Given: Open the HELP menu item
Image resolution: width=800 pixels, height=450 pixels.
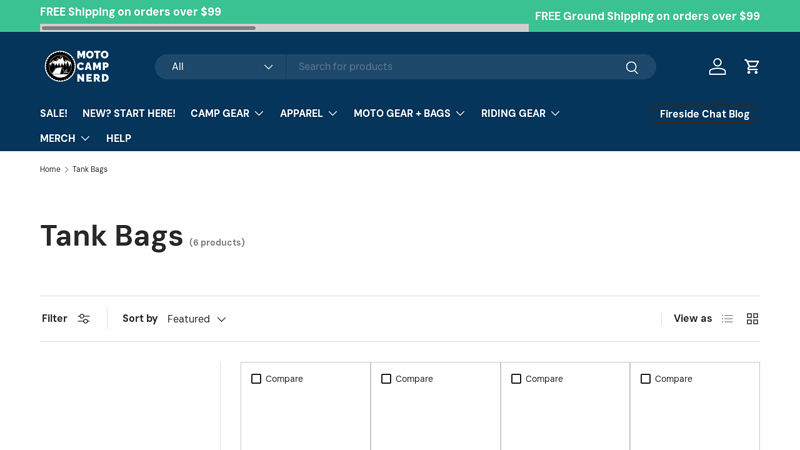Looking at the screenshot, I should coord(118,138).
